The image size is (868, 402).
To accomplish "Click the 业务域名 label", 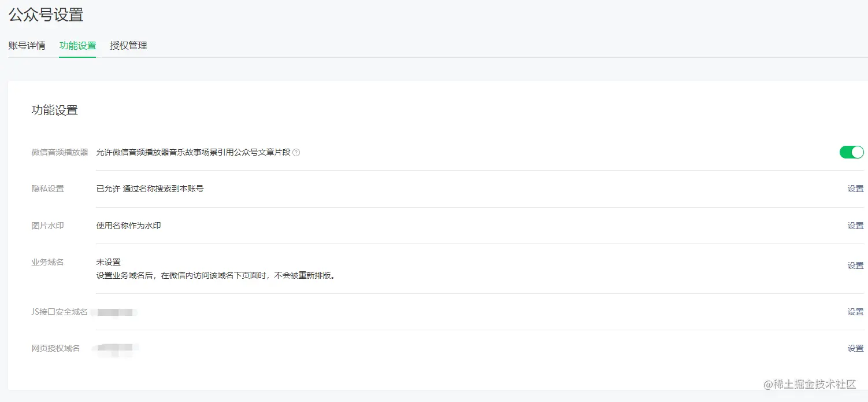I will 47,262.
